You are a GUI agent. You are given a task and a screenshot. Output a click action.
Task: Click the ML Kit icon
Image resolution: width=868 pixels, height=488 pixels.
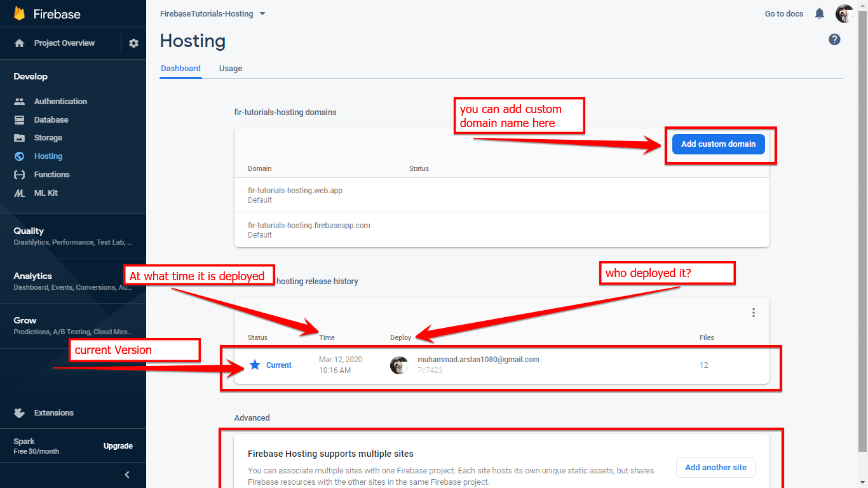pos(20,193)
